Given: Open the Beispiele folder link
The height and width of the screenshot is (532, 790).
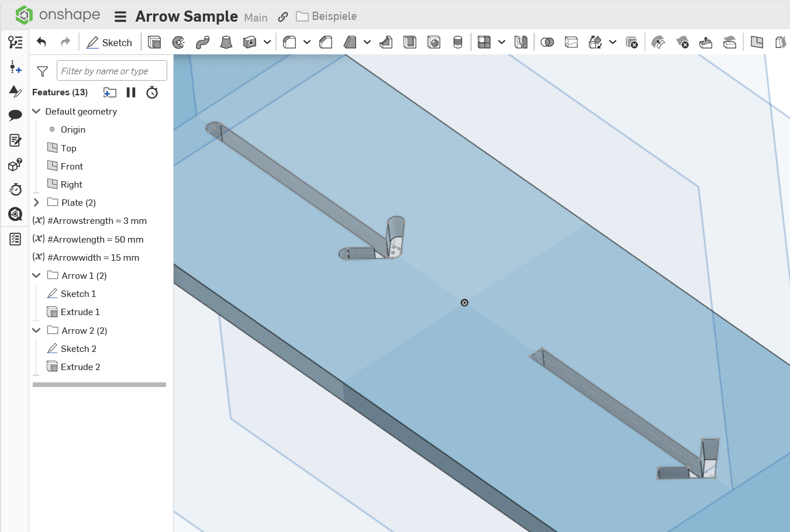Looking at the screenshot, I should (x=326, y=16).
